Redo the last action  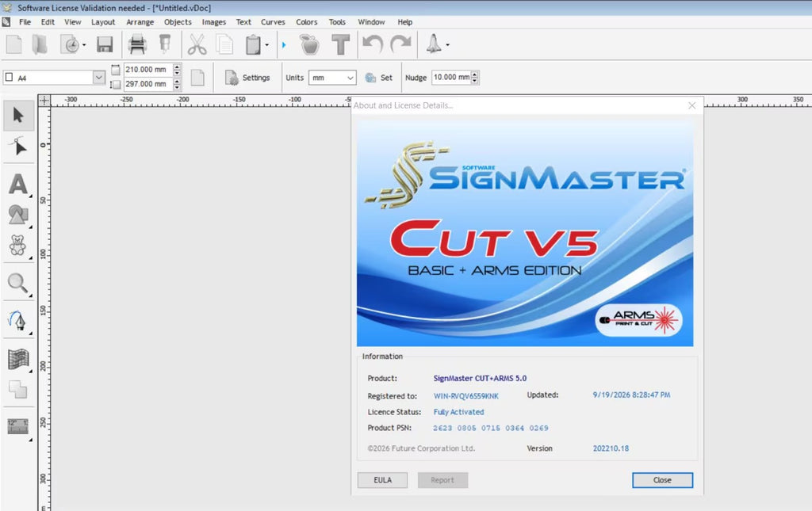click(x=400, y=44)
